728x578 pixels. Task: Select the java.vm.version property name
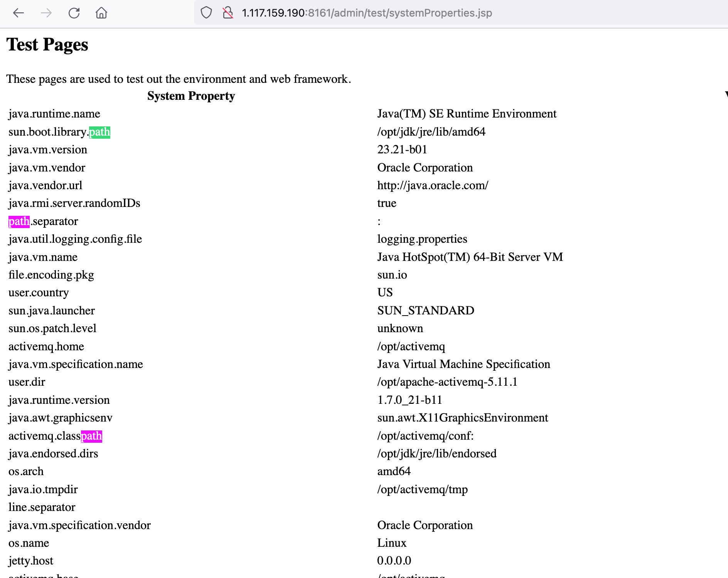48,150
